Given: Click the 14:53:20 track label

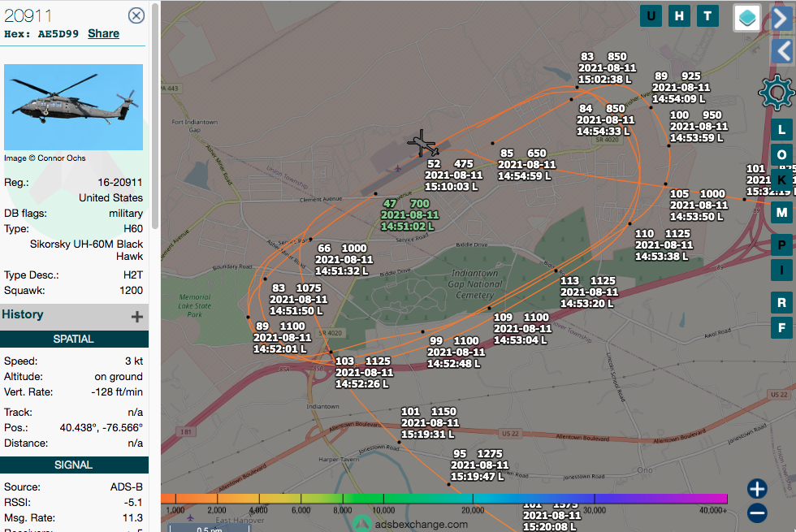Looking at the screenshot, I should click(x=589, y=292).
